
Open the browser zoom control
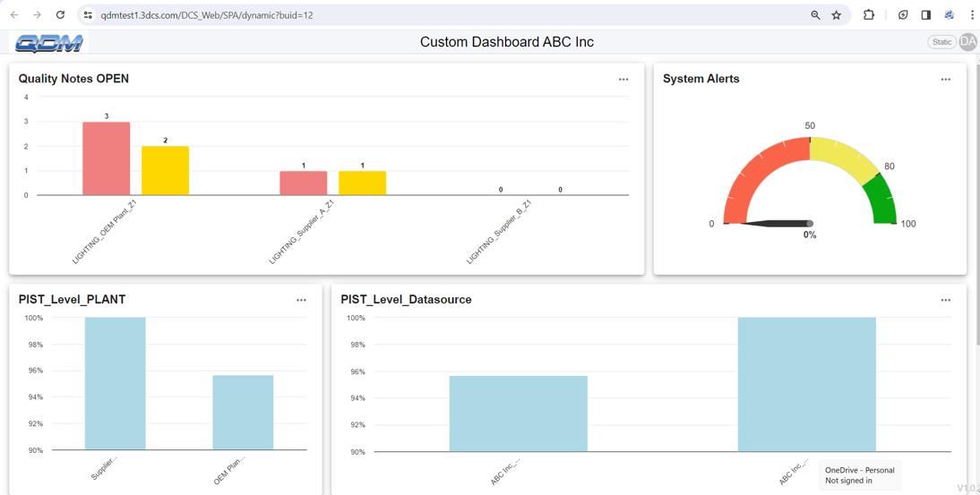(x=815, y=15)
